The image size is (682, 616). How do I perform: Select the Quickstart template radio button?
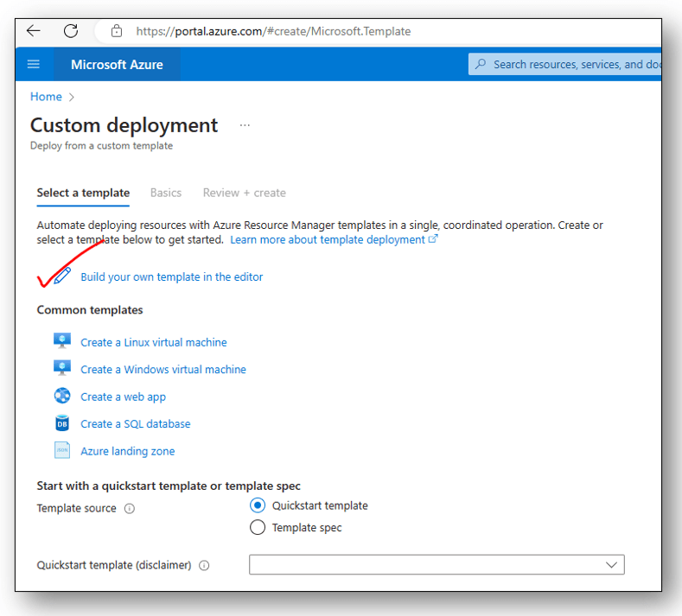click(258, 505)
